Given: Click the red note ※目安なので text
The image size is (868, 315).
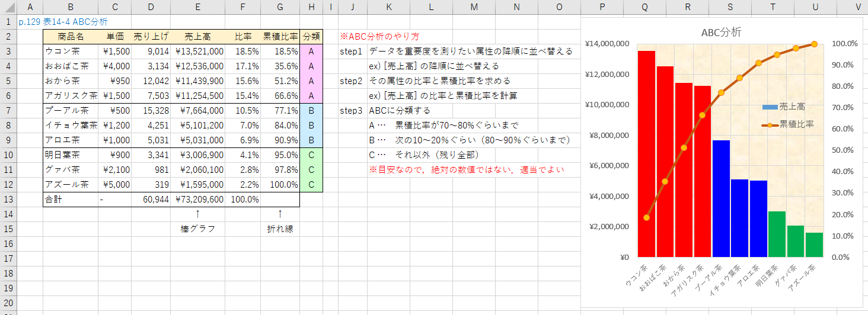Looking at the screenshot, I should click(x=466, y=170).
